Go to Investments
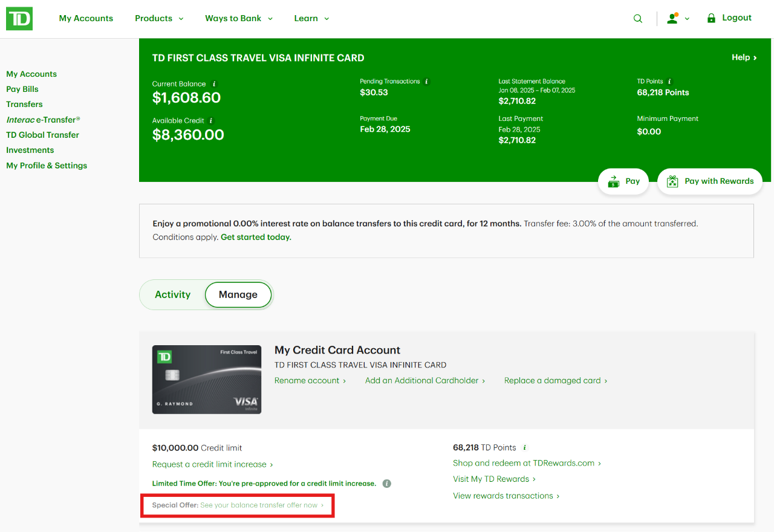774x532 pixels. coord(30,151)
